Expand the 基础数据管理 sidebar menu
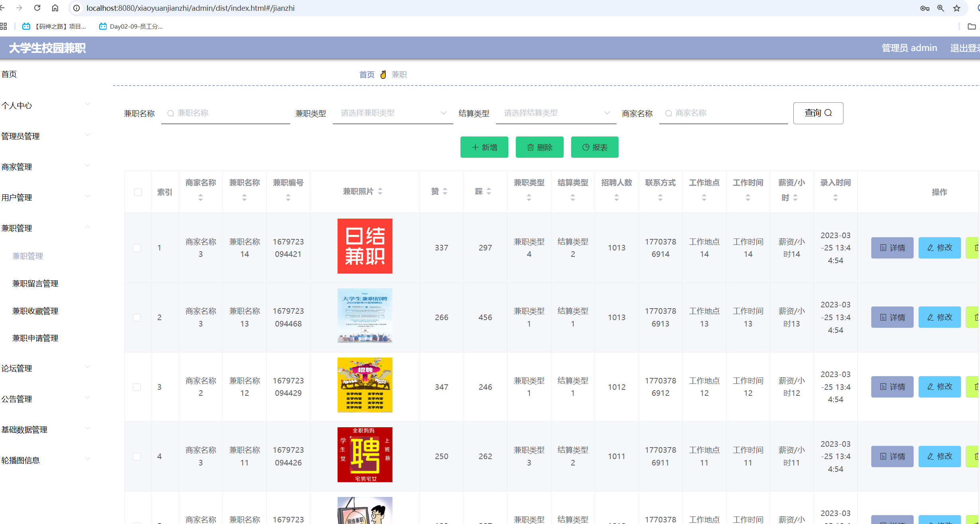Screen dimensions: 980x524 click(46, 430)
